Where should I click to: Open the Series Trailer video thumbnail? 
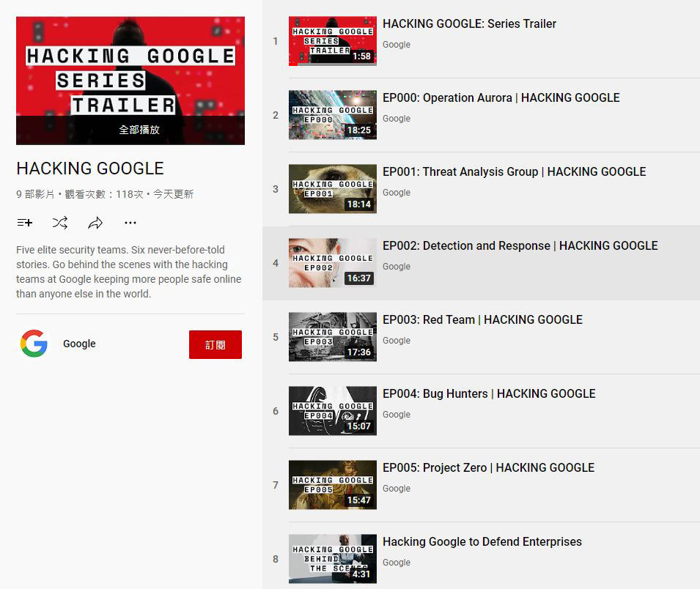click(332, 41)
